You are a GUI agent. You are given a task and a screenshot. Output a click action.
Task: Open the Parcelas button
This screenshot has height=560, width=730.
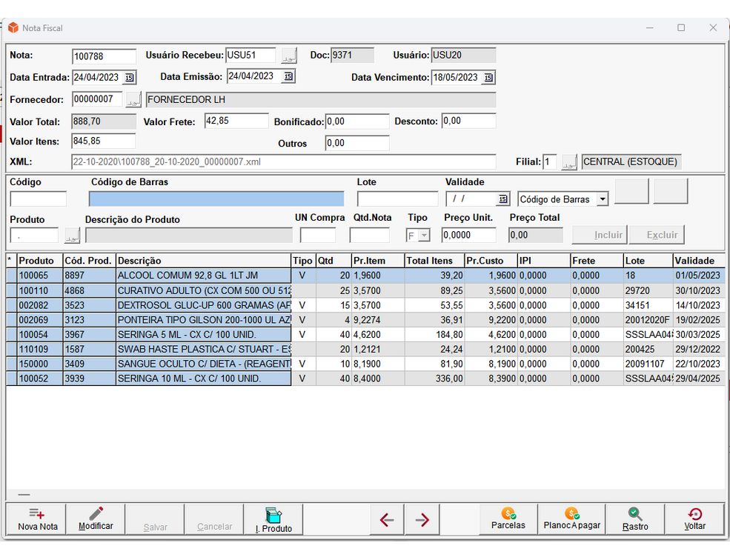508,519
